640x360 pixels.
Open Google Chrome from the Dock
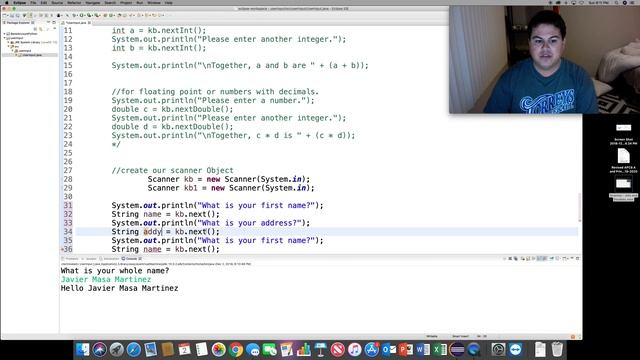click(236, 350)
